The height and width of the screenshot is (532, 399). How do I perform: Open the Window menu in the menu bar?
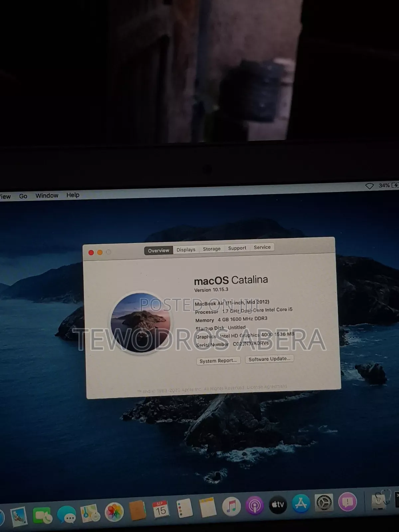click(x=47, y=196)
